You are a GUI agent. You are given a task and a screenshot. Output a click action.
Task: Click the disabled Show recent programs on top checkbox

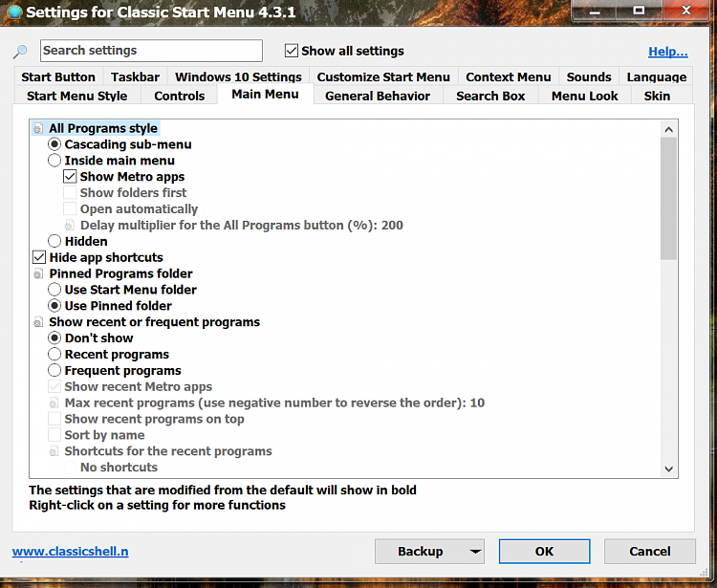(54, 419)
